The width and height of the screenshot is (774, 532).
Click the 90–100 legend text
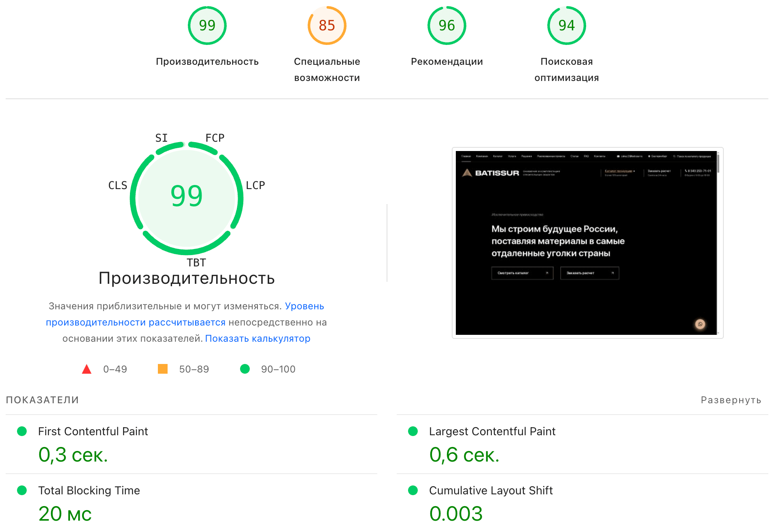coord(278,369)
